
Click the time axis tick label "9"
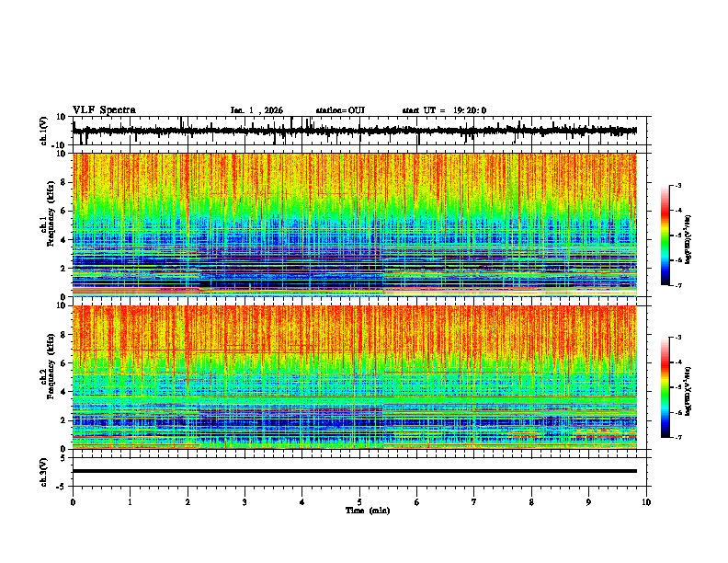point(588,502)
